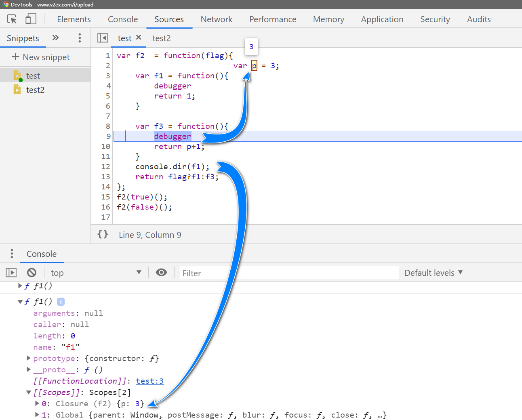This screenshot has width=522, height=420.
Task: Click the New snippet button
Action: 41,57
